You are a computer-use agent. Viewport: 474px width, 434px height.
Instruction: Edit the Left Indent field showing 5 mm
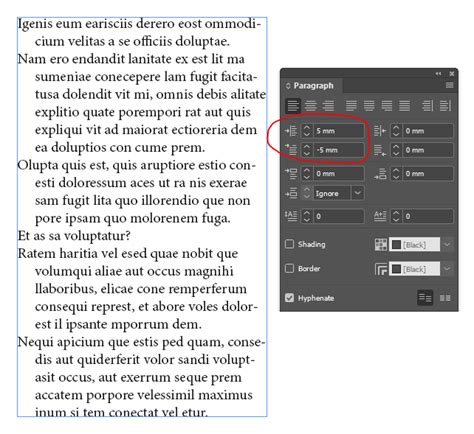(338, 131)
